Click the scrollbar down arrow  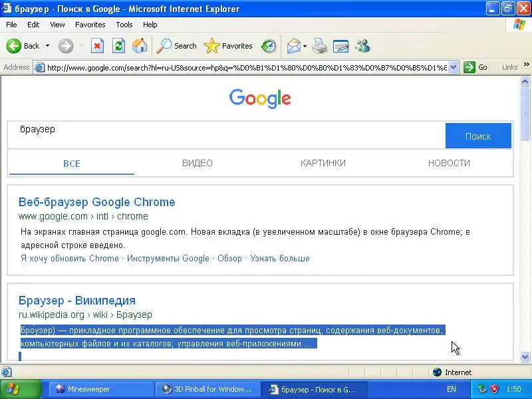525,356
